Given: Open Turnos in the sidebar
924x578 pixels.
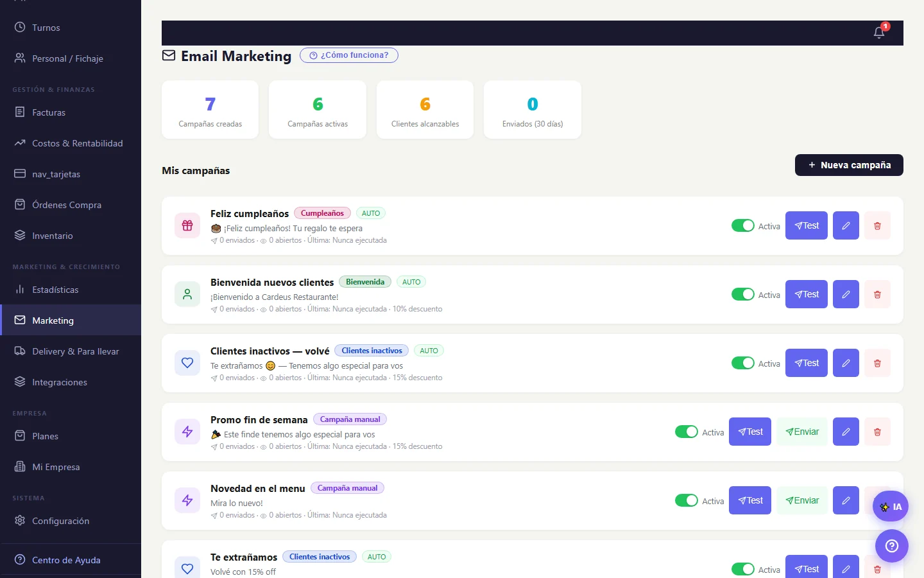Looking at the screenshot, I should coord(71,28).
